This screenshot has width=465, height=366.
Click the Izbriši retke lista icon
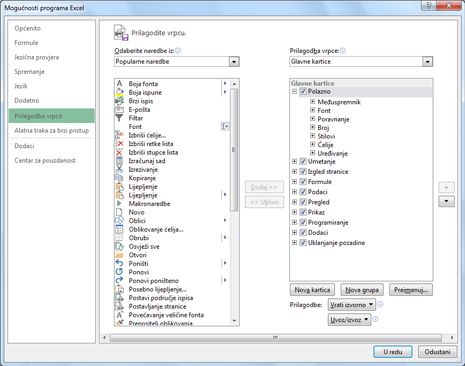coord(119,144)
